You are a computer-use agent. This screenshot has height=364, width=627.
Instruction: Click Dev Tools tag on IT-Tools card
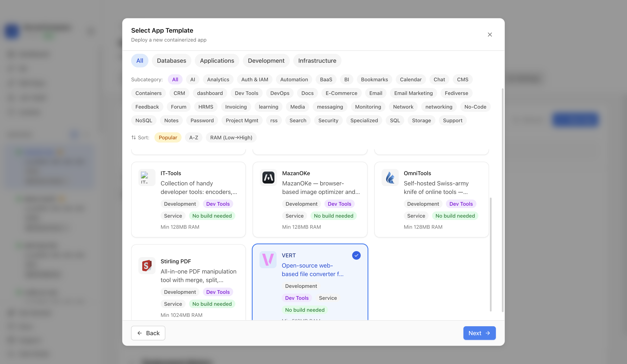click(x=218, y=204)
